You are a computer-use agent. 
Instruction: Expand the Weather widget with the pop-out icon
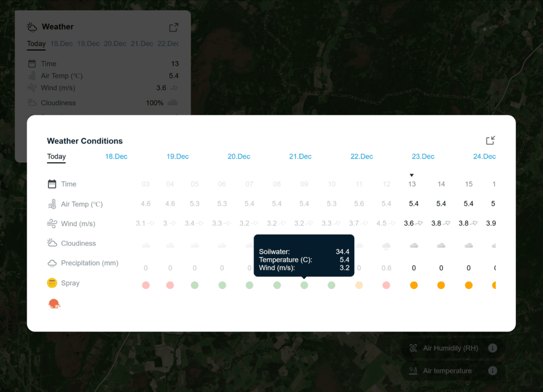tap(174, 27)
